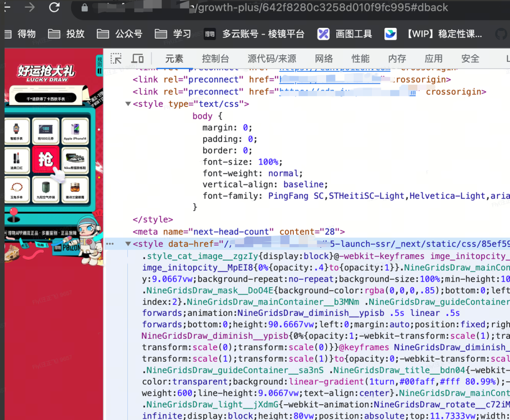Reload the page with refresh icon
This screenshot has height=420, width=510.
54,7
